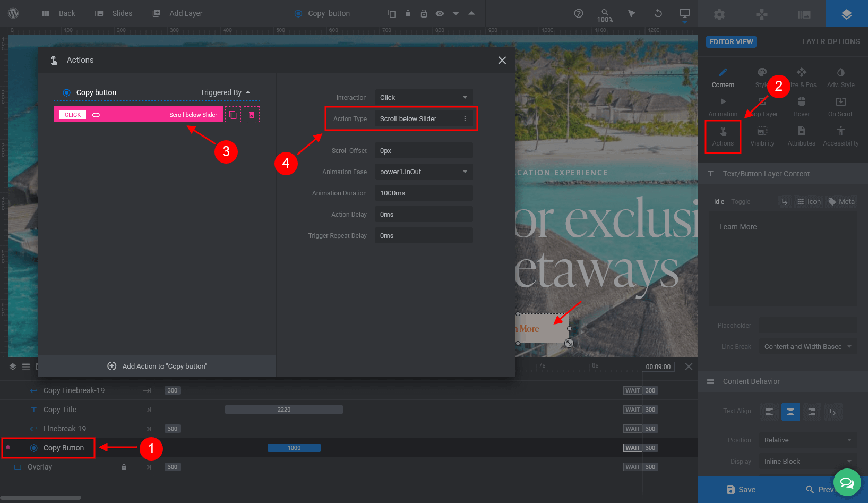The width and height of the screenshot is (868, 503).
Task: Open the Size & Pos option
Action: 802,78
